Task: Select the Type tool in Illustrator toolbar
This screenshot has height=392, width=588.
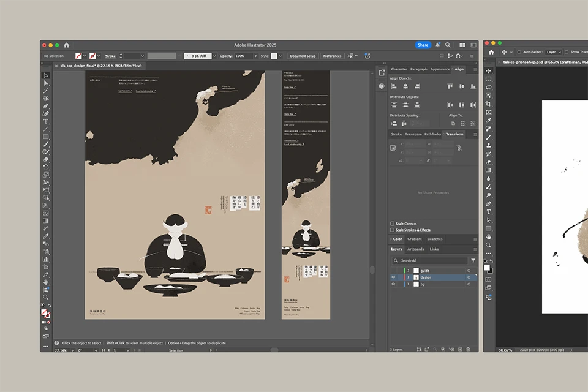Action: pos(46,121)
